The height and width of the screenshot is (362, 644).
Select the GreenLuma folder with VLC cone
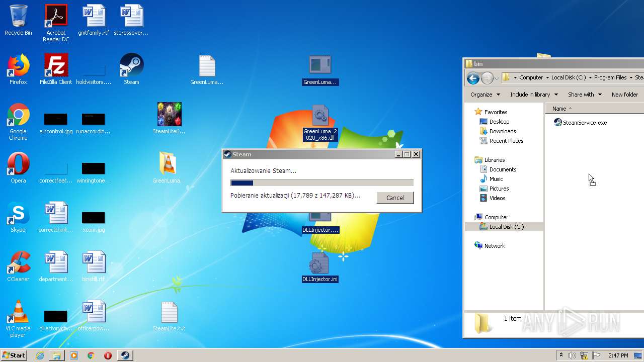169,168
